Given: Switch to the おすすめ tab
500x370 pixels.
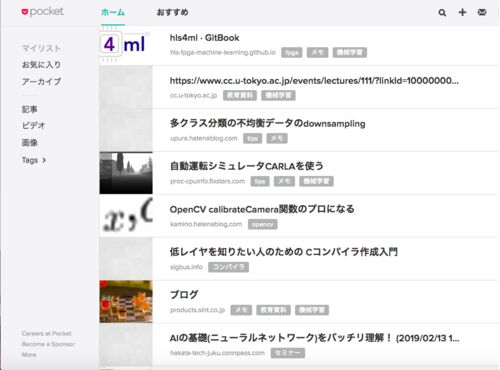Looking at the screenshot, I should 172,13.
